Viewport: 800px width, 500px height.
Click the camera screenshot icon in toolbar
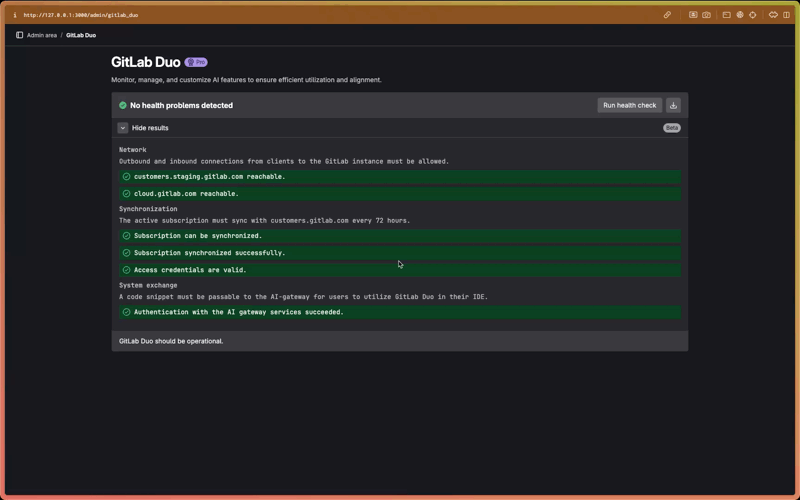[706, 15]
